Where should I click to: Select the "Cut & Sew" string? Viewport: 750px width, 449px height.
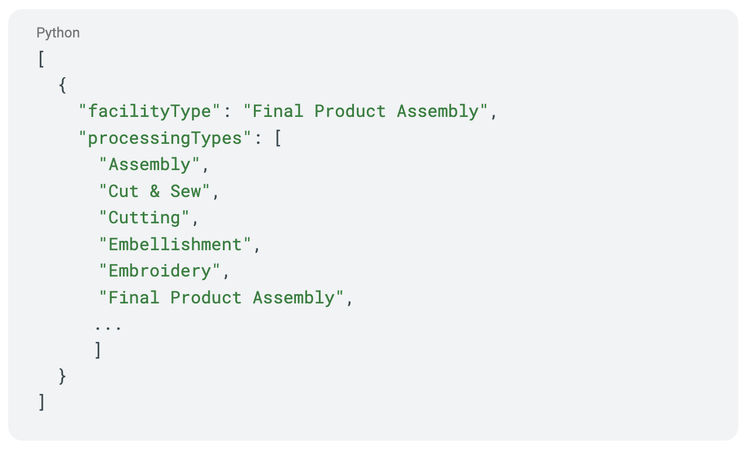click(x=155, y=191)
